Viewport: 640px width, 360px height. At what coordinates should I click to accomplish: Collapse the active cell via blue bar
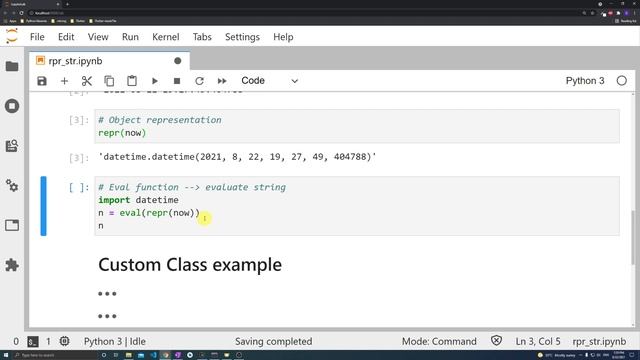pos(43,206)
